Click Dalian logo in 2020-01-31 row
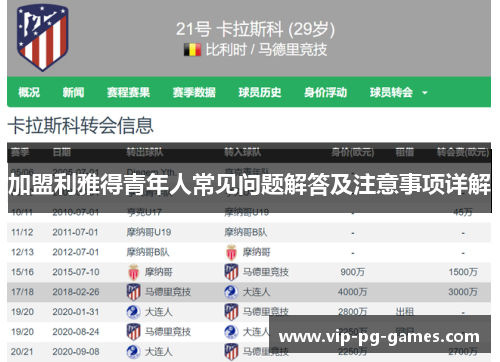The width and height of the screenshot is (500, 362). click(x=133, y=312)
